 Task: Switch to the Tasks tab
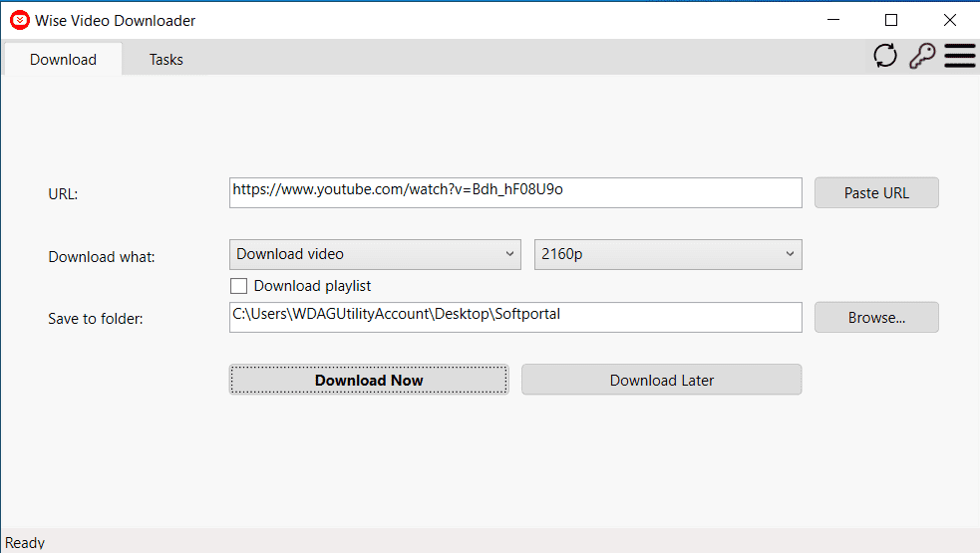pyautogui.click(x=166, y=60)
